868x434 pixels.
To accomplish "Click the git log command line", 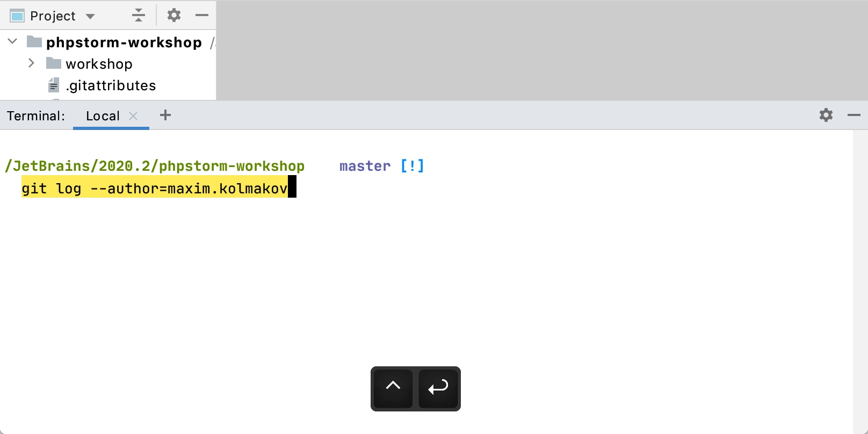I will (x=155, y=189).
